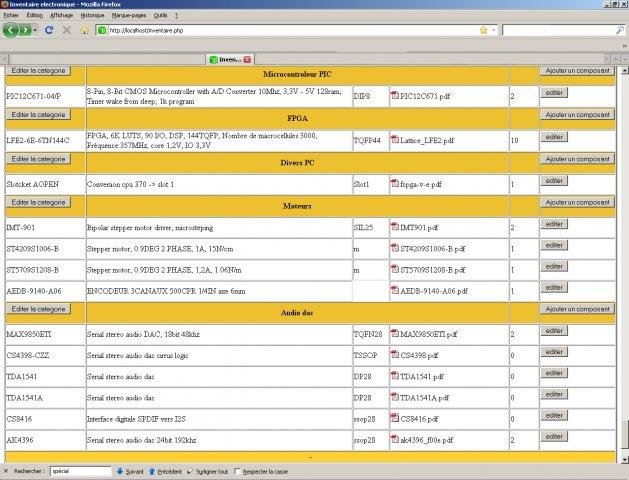Toggle the Respecter la casse checkbox
The image size is (629, 480).
click(x=237, y=472)
